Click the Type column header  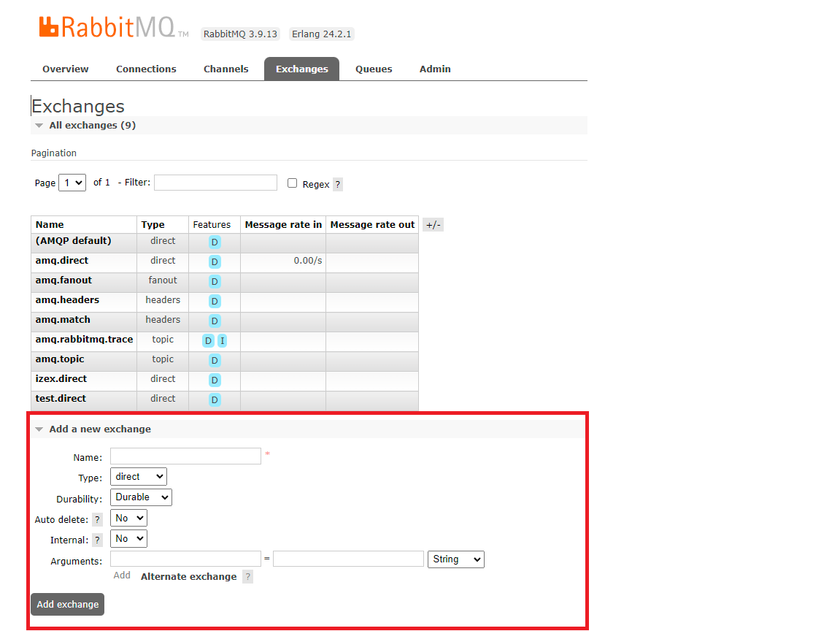tap(153, 225)
